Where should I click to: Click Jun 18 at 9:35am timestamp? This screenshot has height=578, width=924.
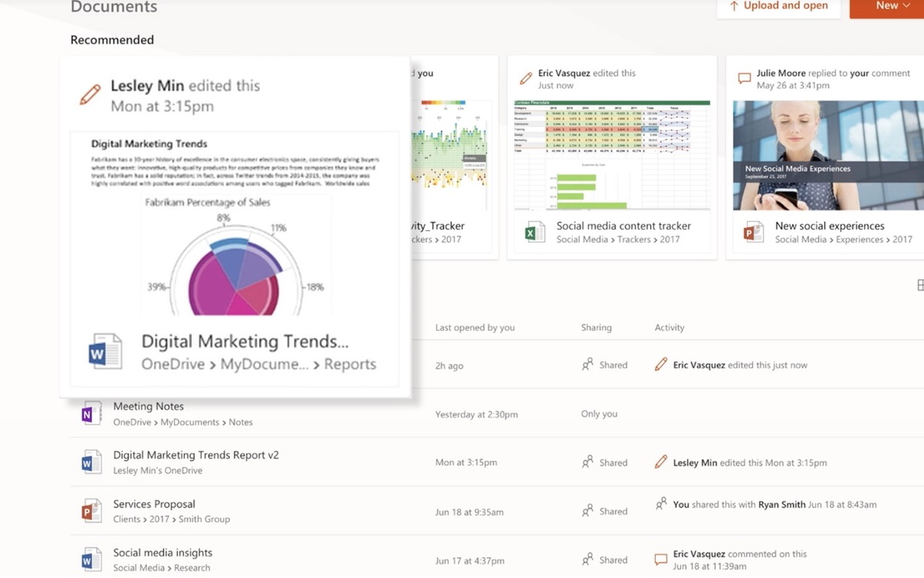469,512
